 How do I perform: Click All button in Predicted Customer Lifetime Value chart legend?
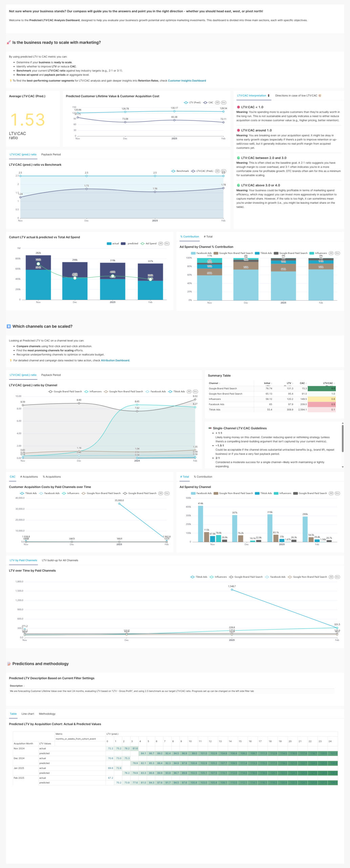coord(218,102)
